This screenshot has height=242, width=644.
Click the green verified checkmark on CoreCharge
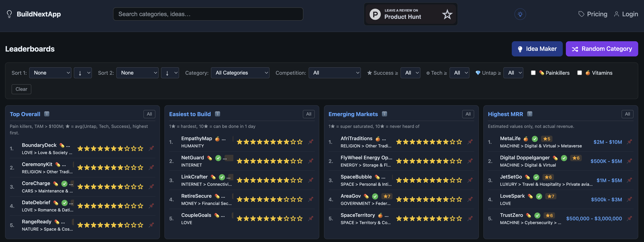(x=65, y=184)
